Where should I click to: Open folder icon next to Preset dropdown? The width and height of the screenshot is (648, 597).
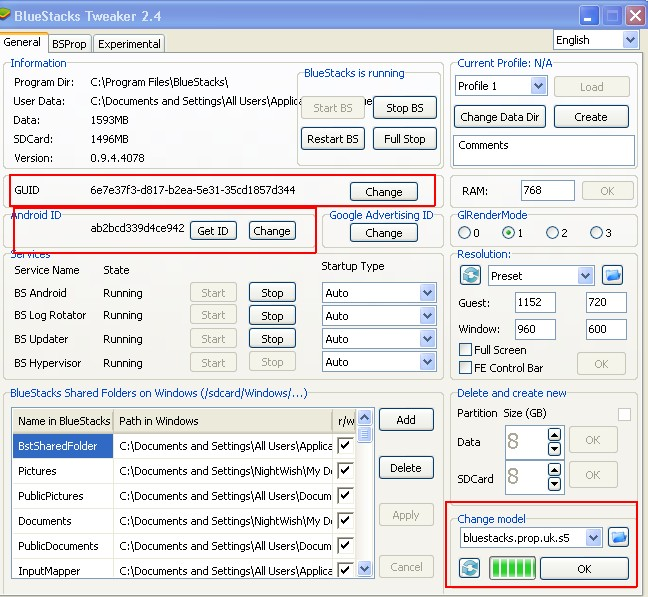tap(613, 275)
